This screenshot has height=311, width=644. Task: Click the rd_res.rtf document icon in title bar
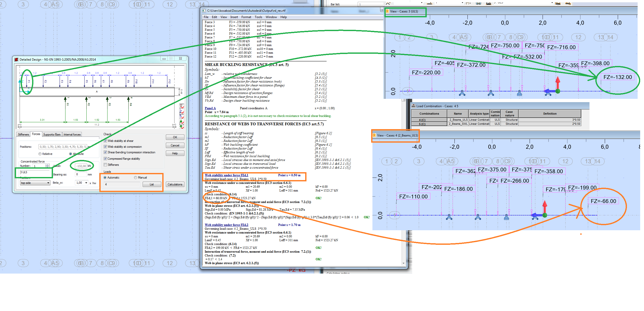pos(204,11)
